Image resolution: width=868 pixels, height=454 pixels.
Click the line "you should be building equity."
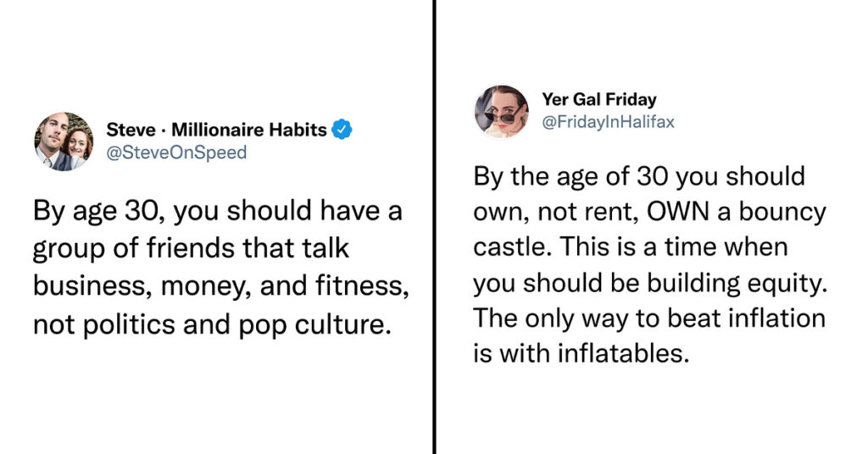(x=650, y=284)
